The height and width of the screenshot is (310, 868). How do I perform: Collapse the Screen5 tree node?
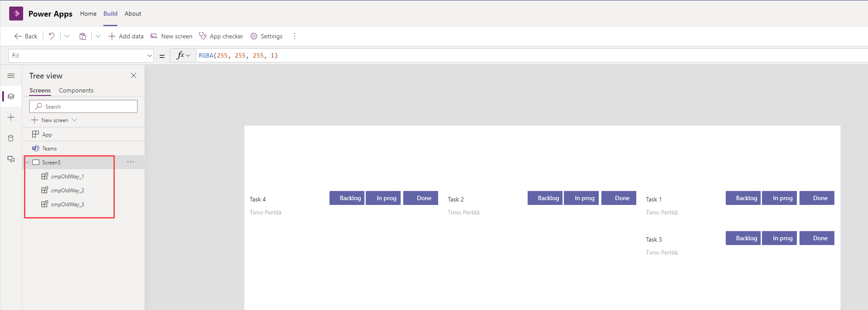(x=27, y=163)
